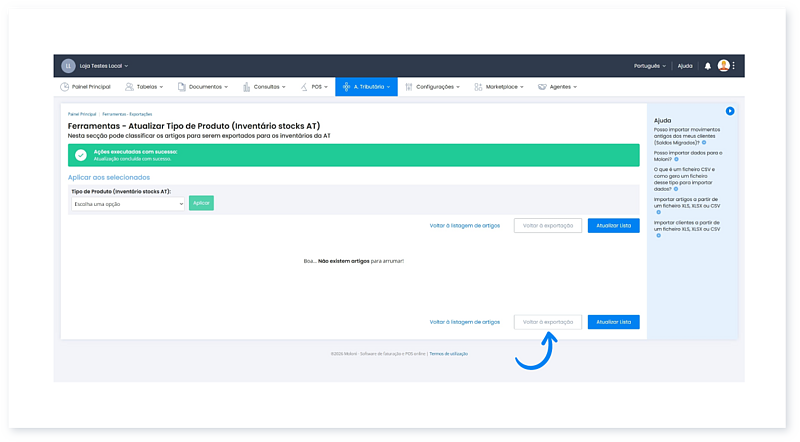Screen dimensions: 800x442
Task: Collapse the Ajuda panel with play arrow
Action: 730,111
